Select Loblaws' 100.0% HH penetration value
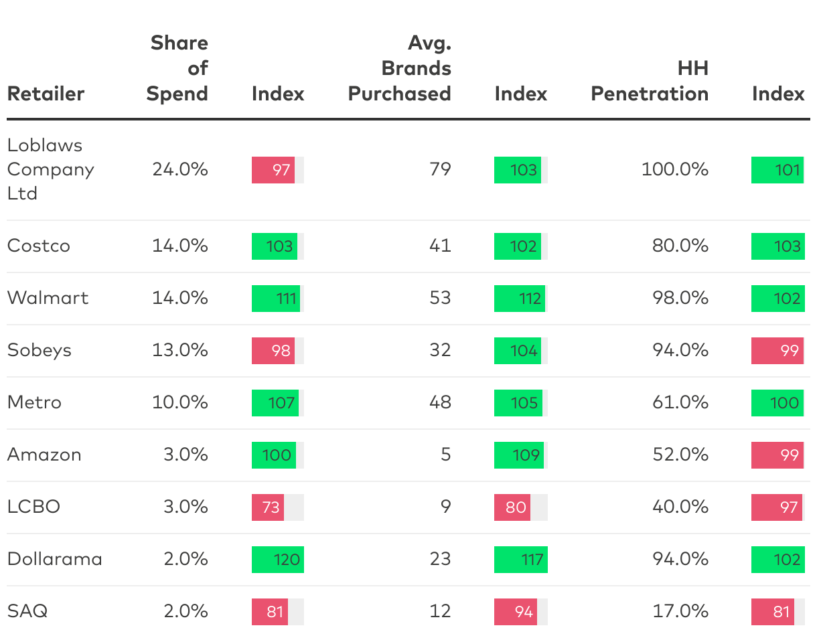This screenshot has width=817, height=644. click(x=675, y=169)
